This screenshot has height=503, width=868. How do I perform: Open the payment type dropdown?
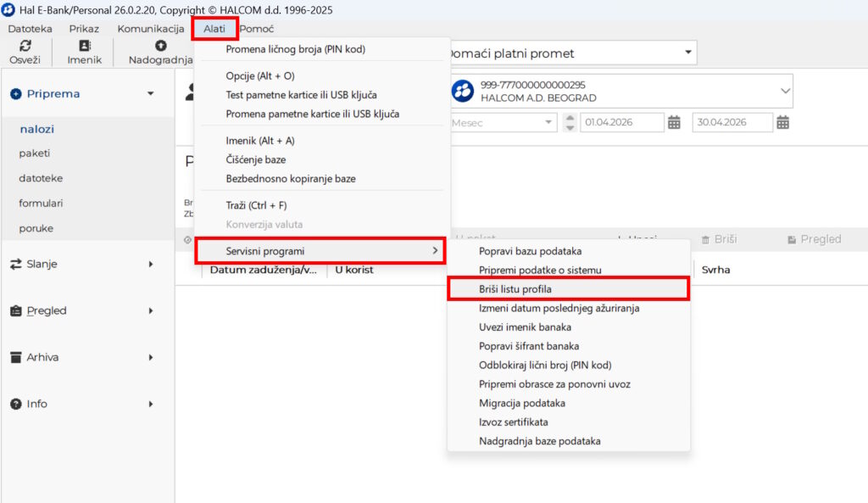click(687, 53)
